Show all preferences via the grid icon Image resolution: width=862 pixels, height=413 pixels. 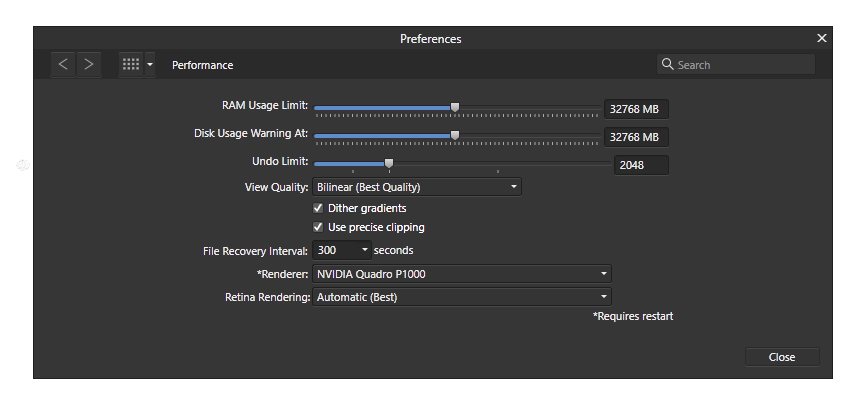click(x=131, y=65)
